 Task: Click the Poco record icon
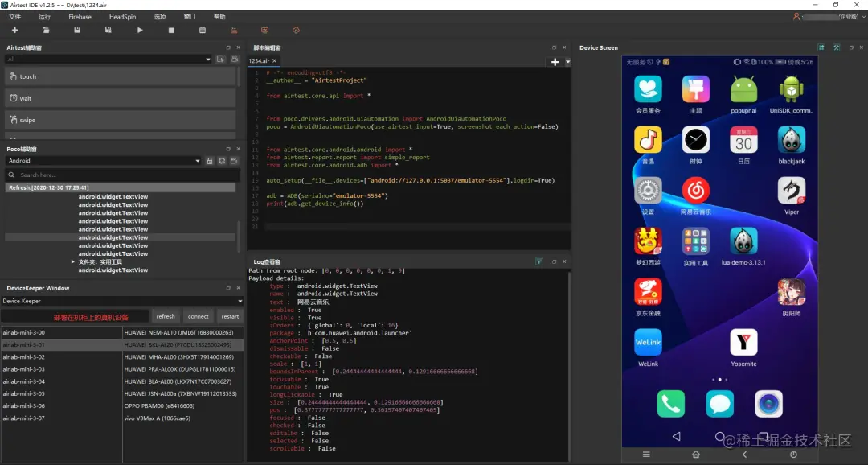point(234,161)
